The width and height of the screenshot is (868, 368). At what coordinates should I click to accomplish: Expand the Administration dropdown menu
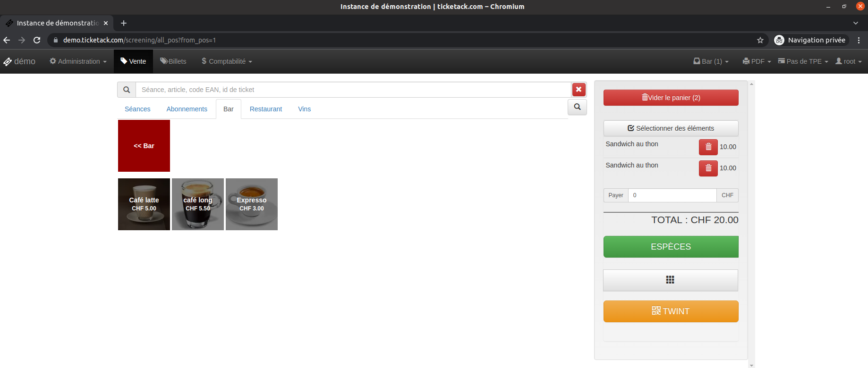coord(78,61)
